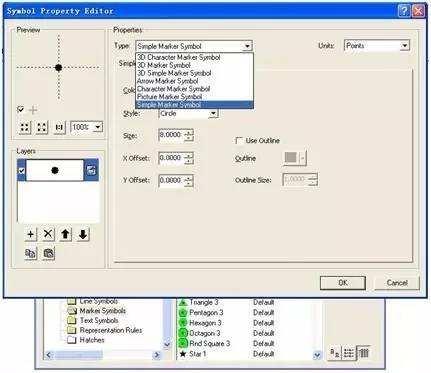This screenshot has height=373, width=431.
Task: Click the X Offset value field
Action: point(171,158)
